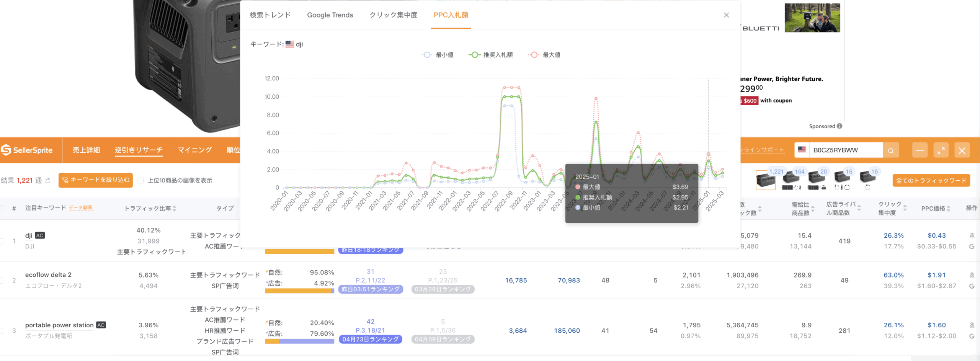
Task: Minimize the SellerSprite panel
Action: pyautogui.click(x=920, y=150)
